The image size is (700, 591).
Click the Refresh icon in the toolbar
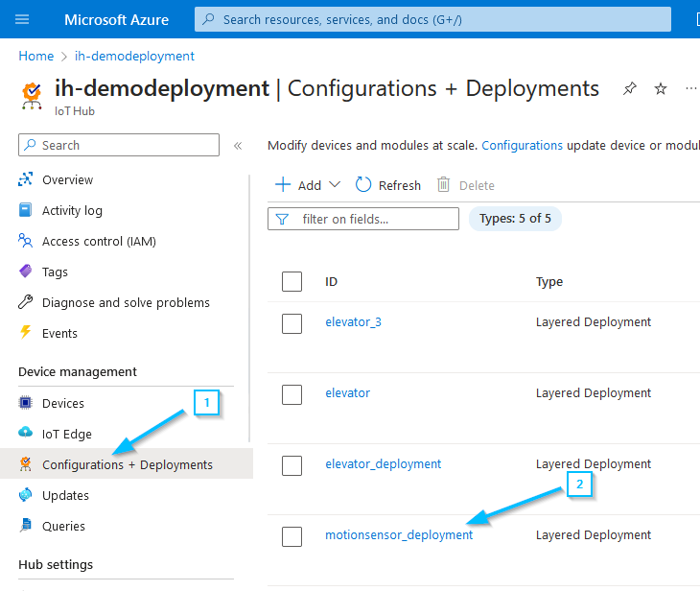click(x=363, y=185)
